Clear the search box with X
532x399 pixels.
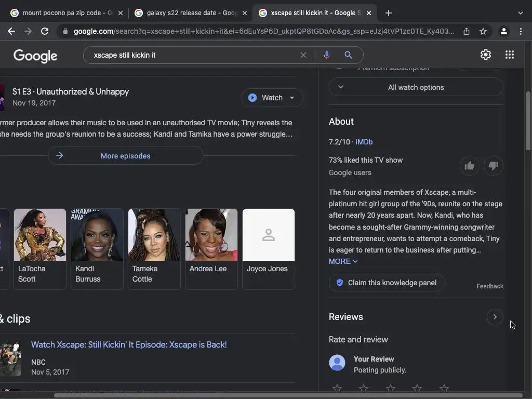pos(303,55)
